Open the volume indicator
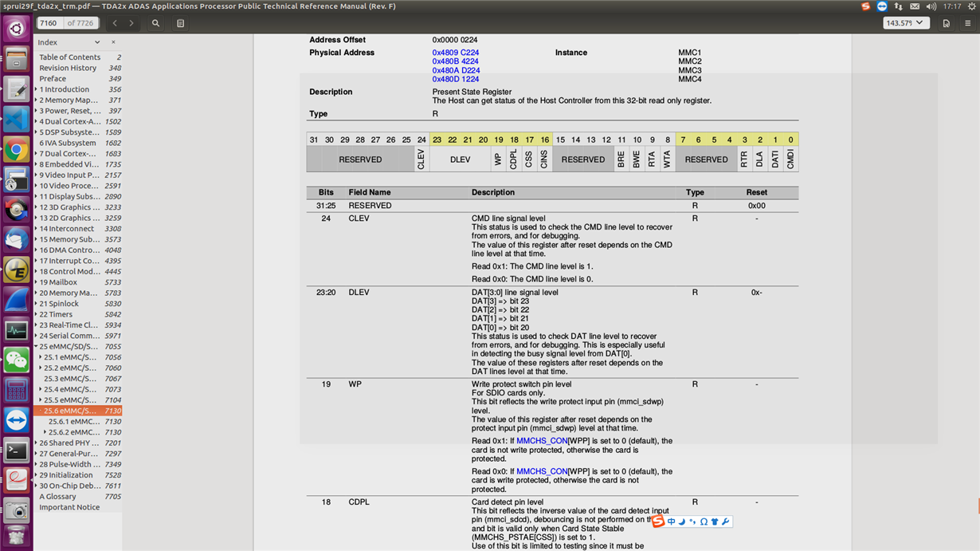This screenshot has height=551, width=980. tap(931, 6)
